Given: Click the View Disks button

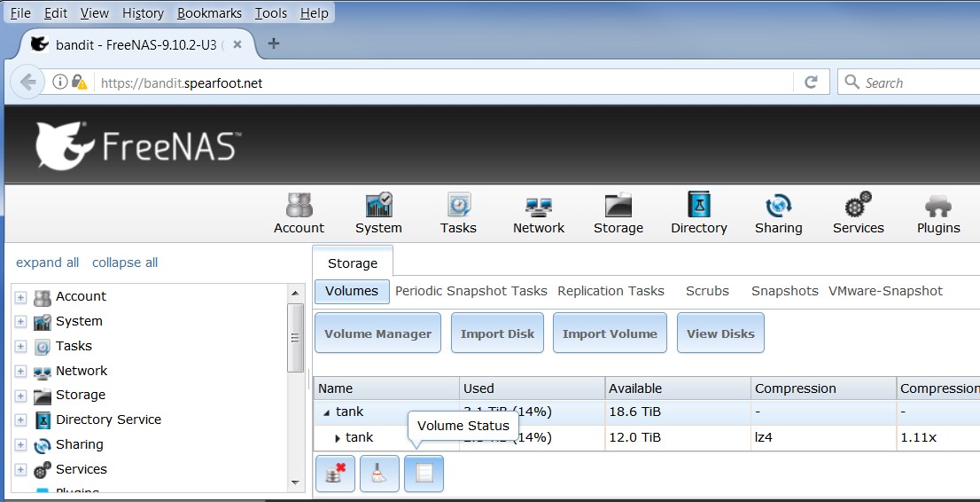Looking at the screenshot, I should click(x=720, y=333).
